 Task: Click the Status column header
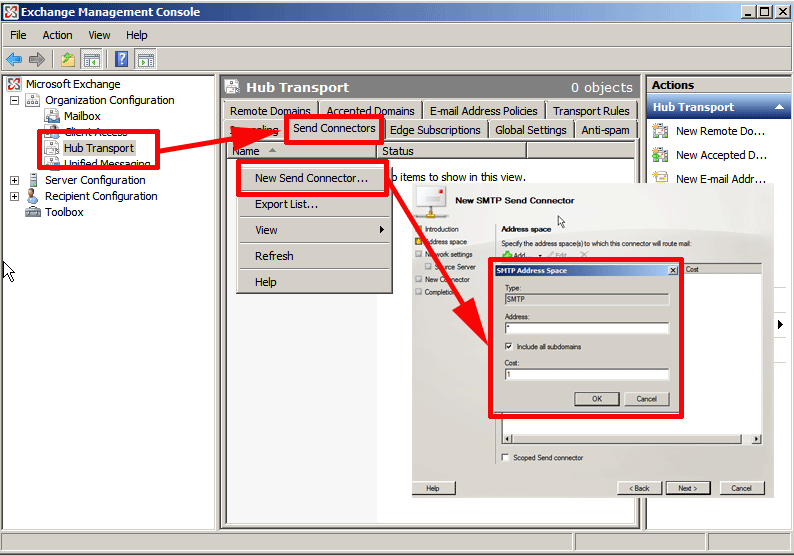click(452, 151)
